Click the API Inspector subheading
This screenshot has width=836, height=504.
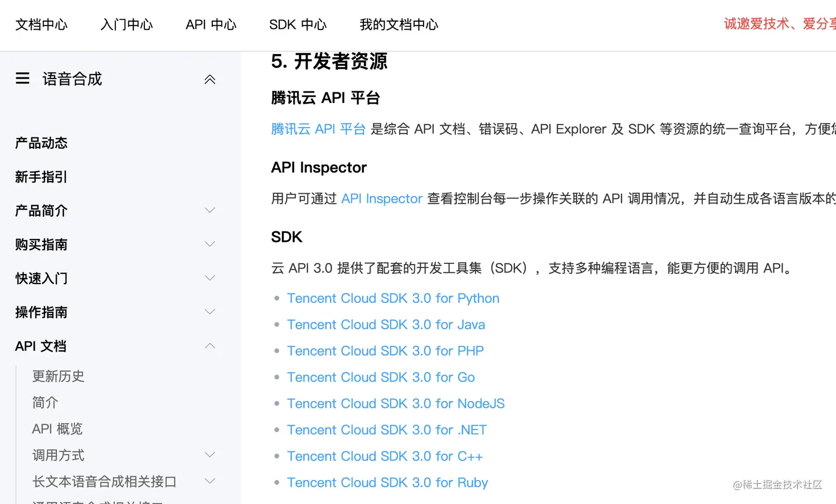pos(319,168)
